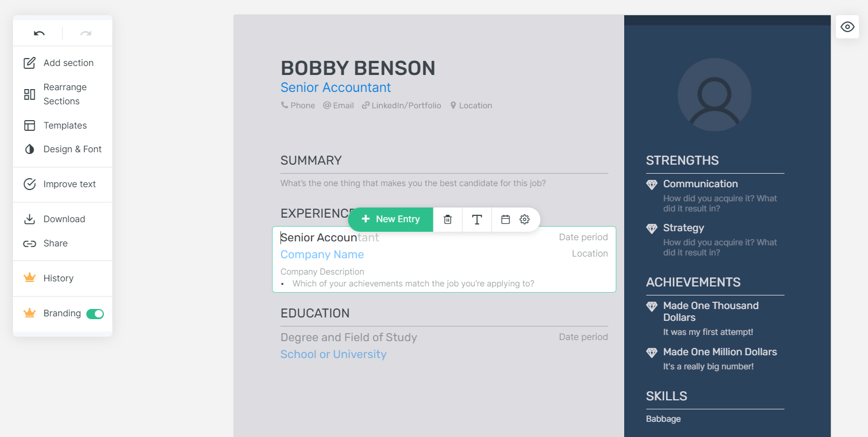
Task: Click the diamond icon beside Communication
Action: (x=652, y=184)
